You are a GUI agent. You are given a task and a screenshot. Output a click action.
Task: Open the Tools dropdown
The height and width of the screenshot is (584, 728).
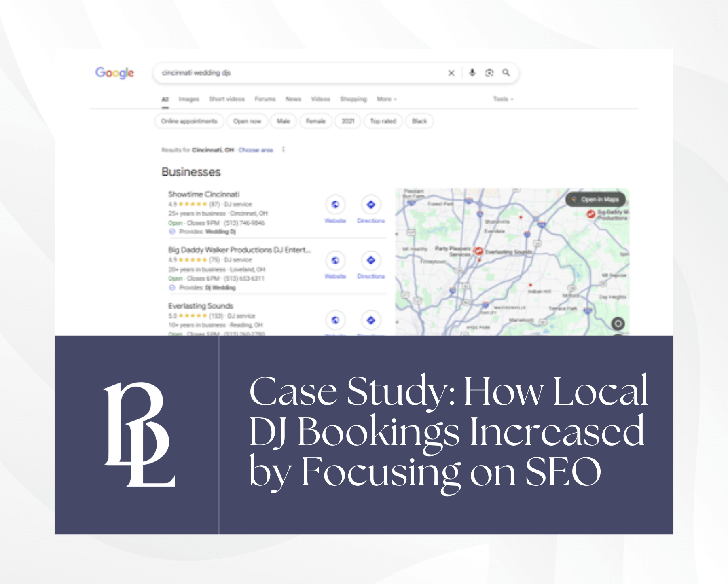tap(503, 99)
